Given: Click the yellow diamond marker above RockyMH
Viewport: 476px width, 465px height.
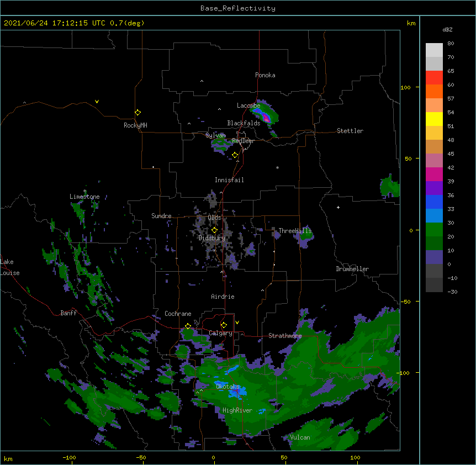Looking at the screenshot, I should pos(137,113).
